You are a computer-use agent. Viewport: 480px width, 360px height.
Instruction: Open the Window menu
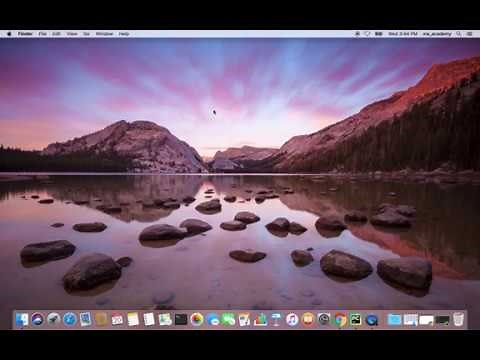[104, 34]
